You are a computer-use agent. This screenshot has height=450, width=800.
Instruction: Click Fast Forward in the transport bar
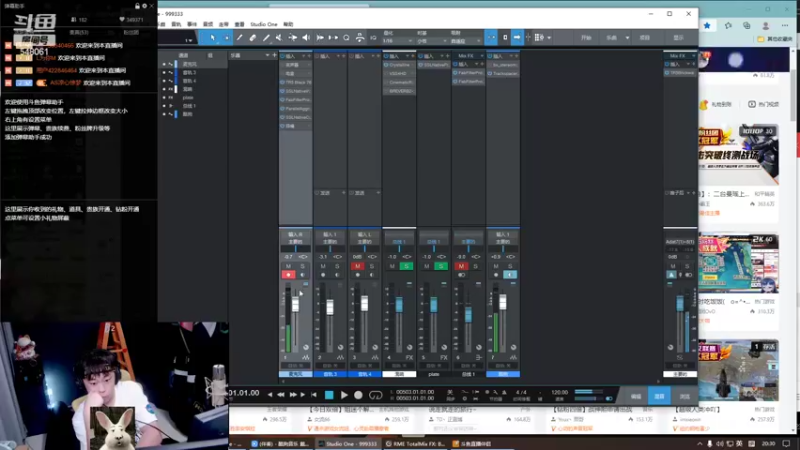pyautogui.click(x=292, y=395)
